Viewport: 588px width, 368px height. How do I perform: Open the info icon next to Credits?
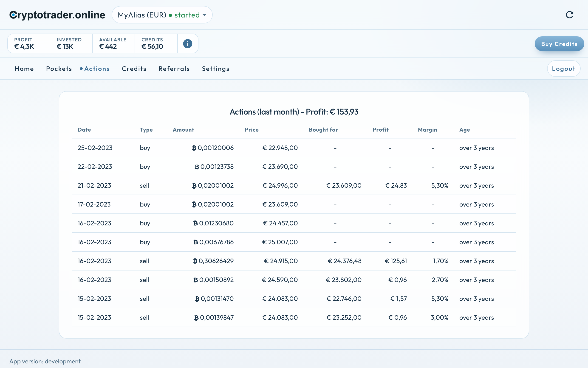(x=188, y=44)
